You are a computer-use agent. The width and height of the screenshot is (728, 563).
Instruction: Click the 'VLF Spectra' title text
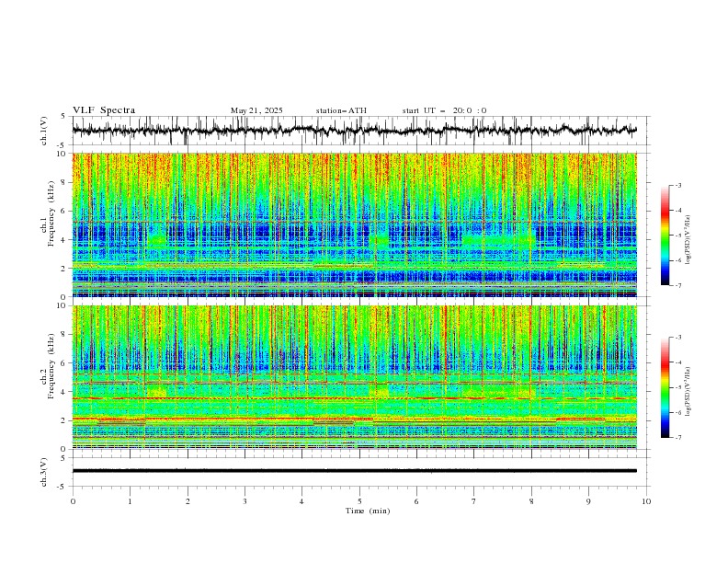pos(104,110)
